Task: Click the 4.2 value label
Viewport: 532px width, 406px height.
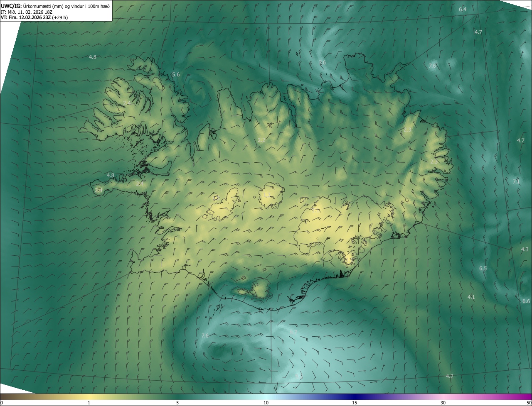Action: [450, 376]
